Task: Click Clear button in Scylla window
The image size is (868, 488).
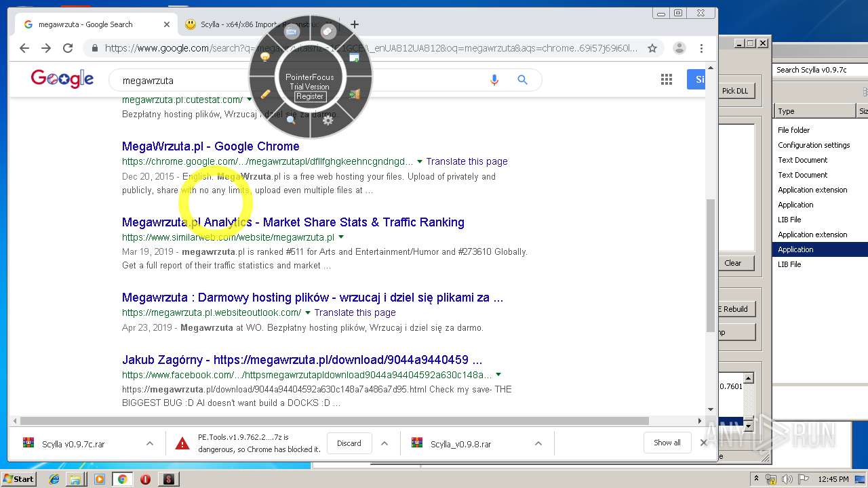Action: pos(736,263)
